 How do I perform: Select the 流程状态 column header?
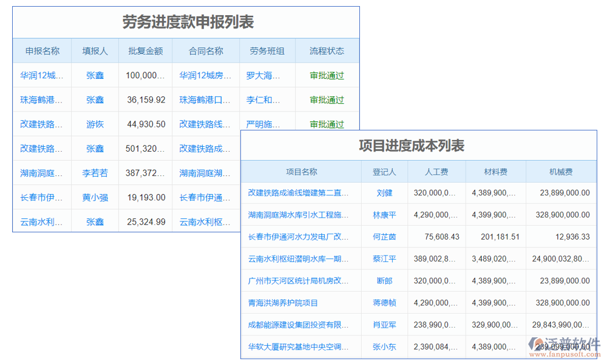point(326,51)
